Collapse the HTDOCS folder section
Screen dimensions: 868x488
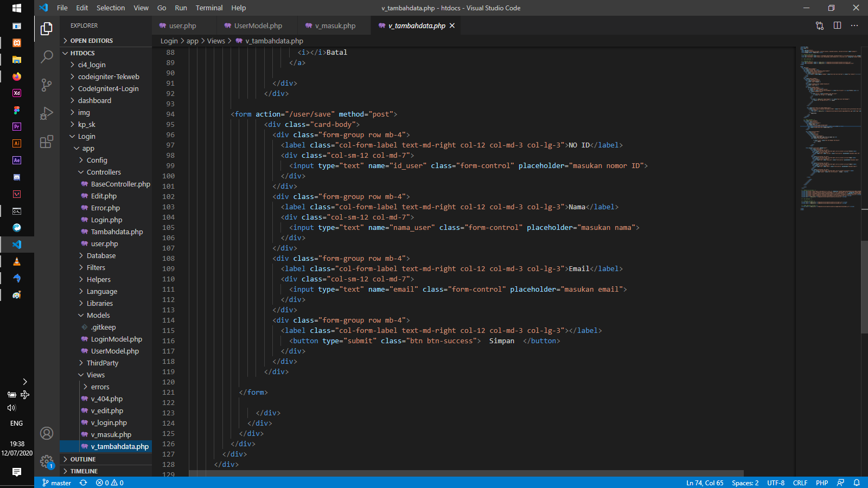pos(106,53)
